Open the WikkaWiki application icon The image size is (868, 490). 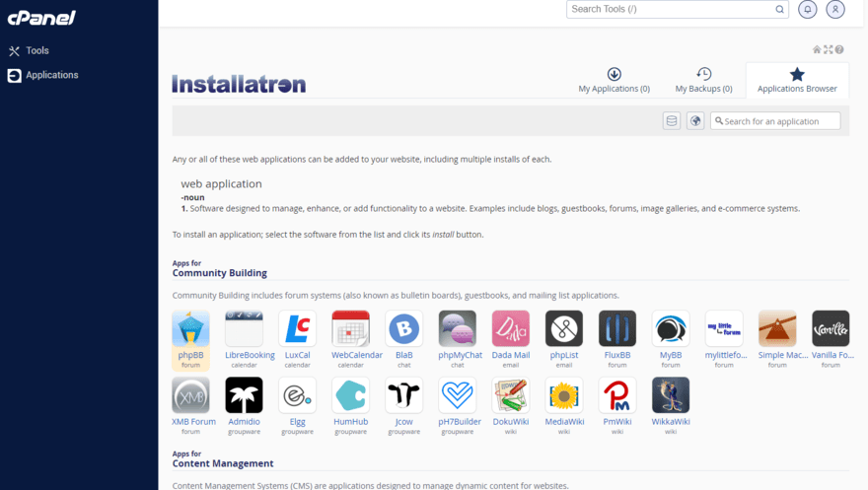(671, 395)
